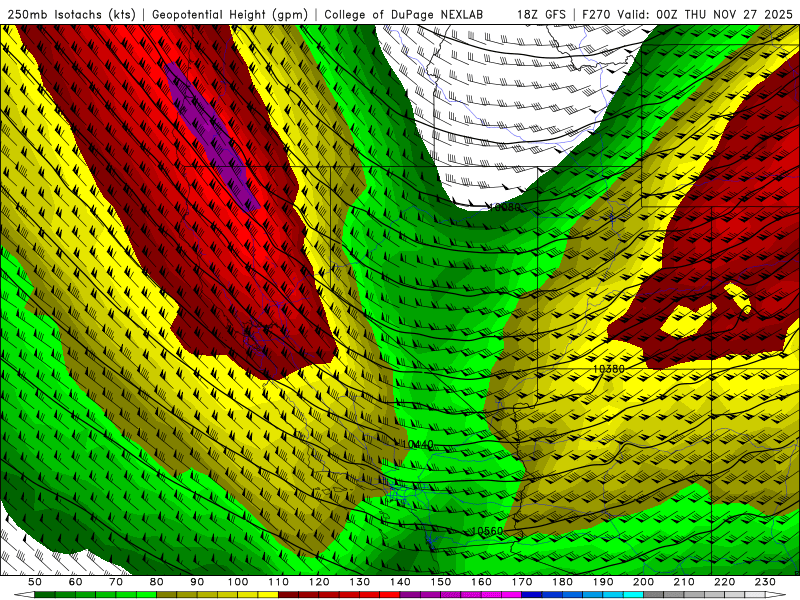The width and height of the screenshot is (800, 600).
Task: Click the right arrow end of the color bar
Action: click(x=776, y=595)
